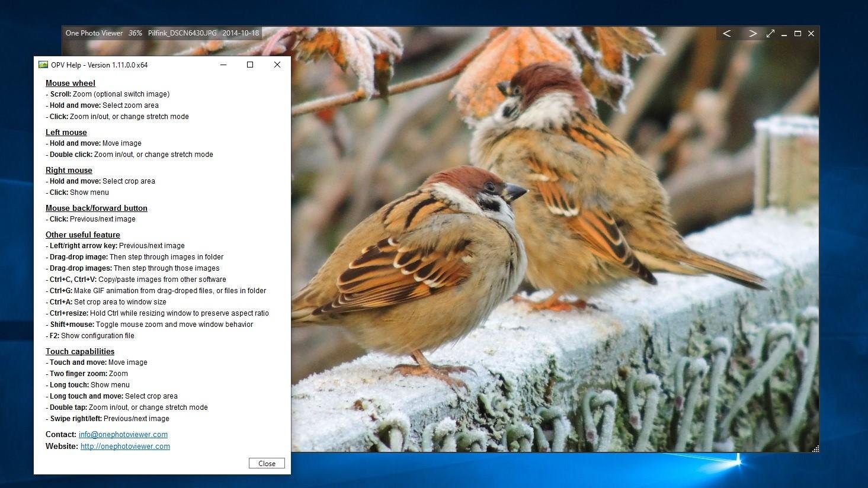Click the 2014-10-18 date in title bar
Image resolution: width=868 pixels, height=488 pixels.
(241, 33)
